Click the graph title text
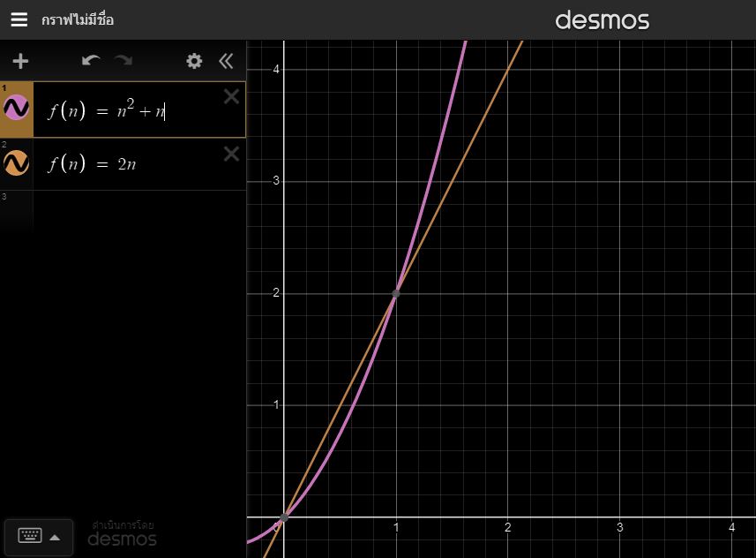This screenshot has height=558, width=756. (x=78, y=19)
